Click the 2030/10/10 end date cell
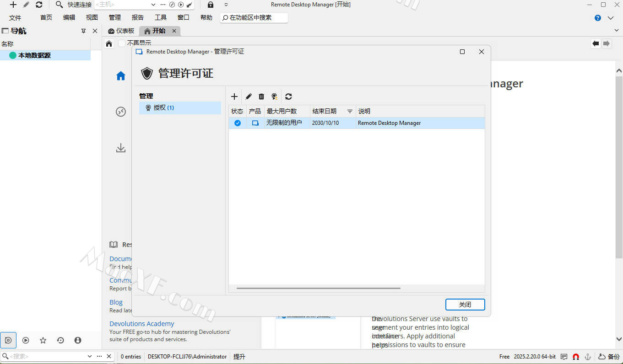Viewport: 623px width, 364px height. [x=333, y=123]
